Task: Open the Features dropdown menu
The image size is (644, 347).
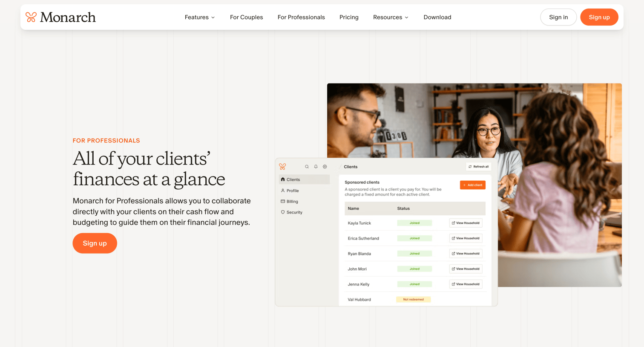Action: (199, 17)
